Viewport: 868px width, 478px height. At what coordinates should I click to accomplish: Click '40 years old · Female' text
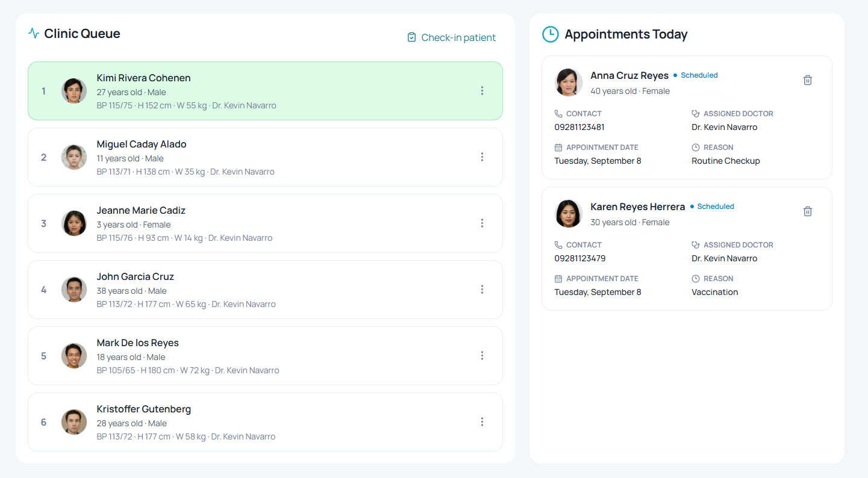[630, 91]
